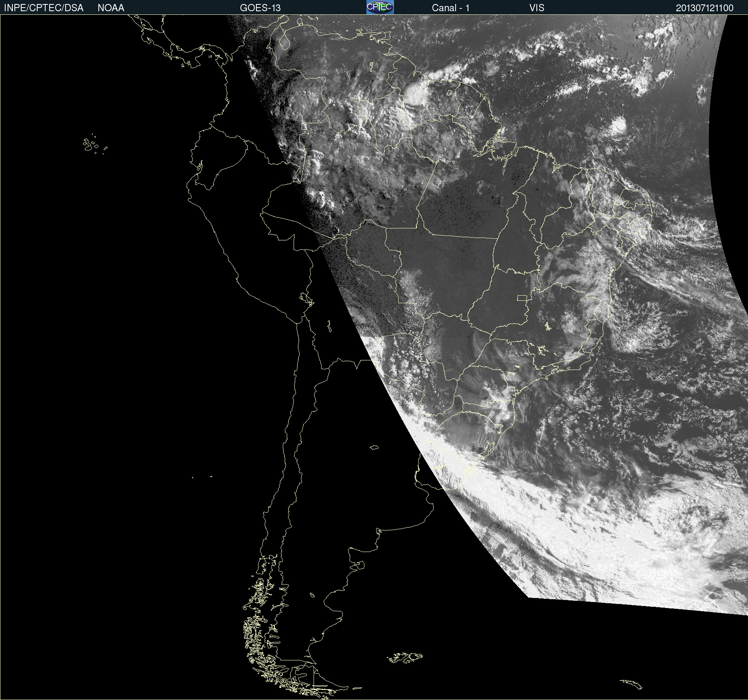748x700 pixels.
Task: Click the "Canal - 1" channel label
Action: pos(451,8)
